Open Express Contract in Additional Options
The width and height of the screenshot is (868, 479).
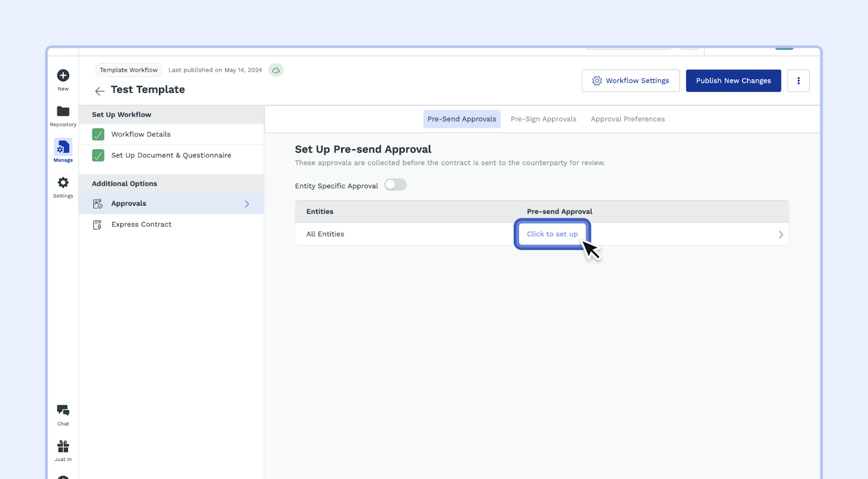pos(141,225)
